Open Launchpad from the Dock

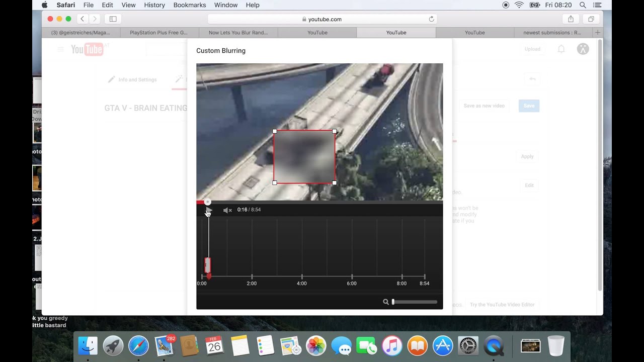coord(113,346)
